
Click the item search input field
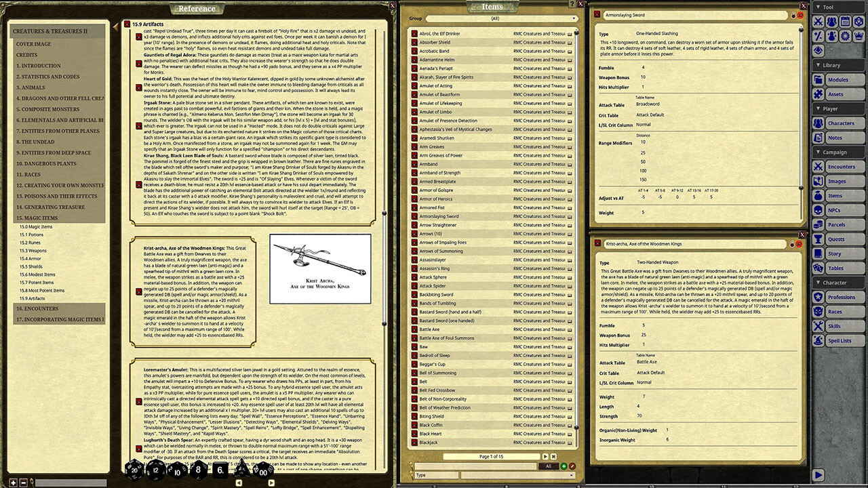[476, 466]
